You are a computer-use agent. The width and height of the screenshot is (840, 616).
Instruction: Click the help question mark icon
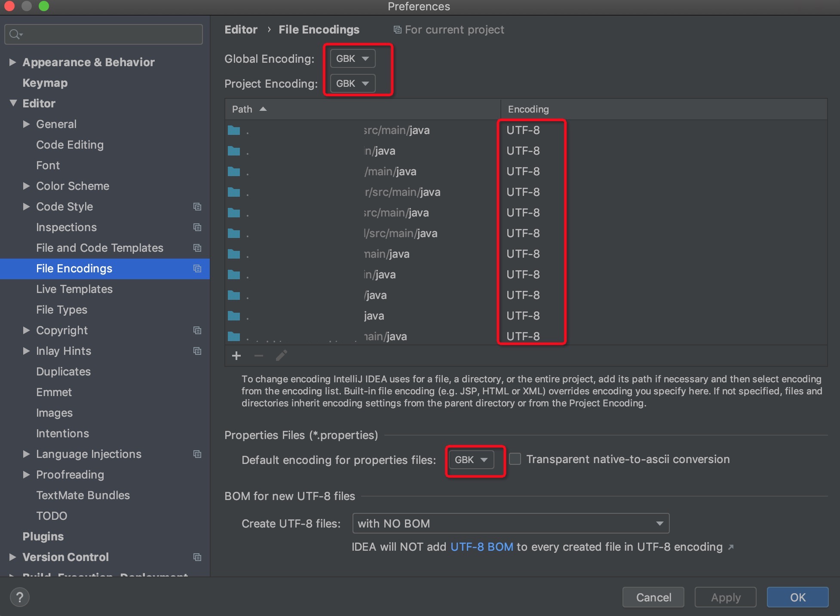(x=19, y=597)
